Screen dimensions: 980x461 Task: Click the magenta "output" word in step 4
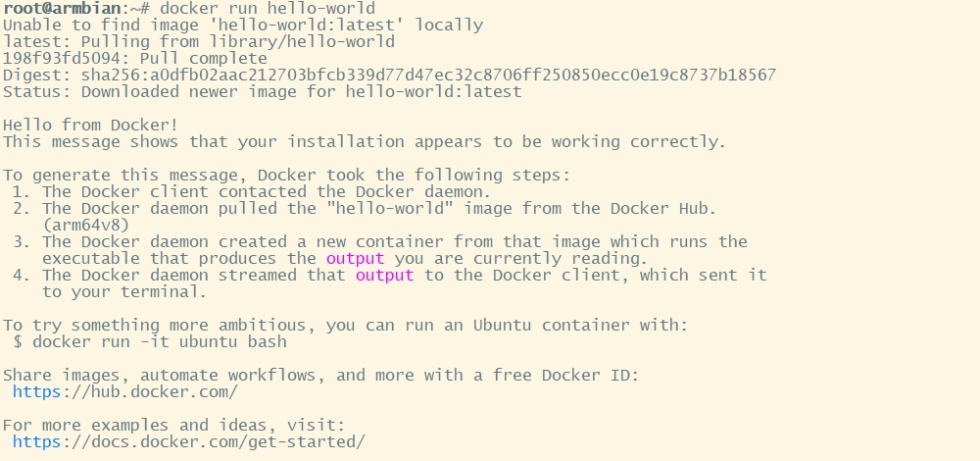pyautogui.click(x=384, y=275)
